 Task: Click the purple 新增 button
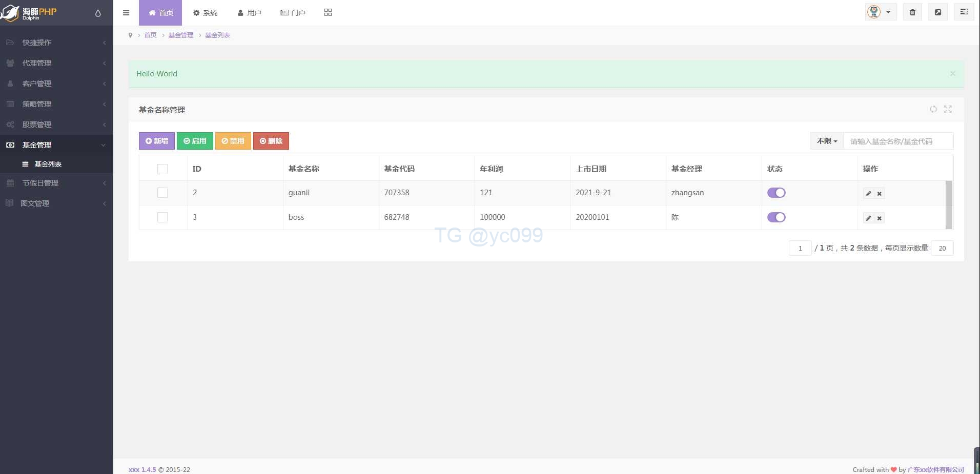point(157,141)
